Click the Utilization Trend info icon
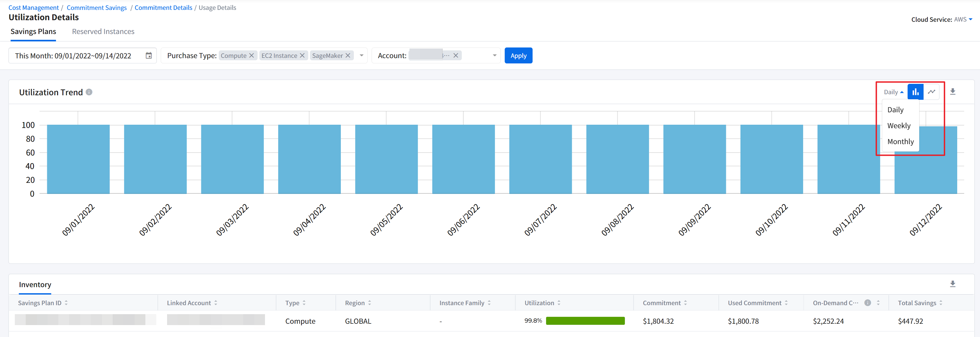Screen dimensions: 980x337 [x=89, y=92]
